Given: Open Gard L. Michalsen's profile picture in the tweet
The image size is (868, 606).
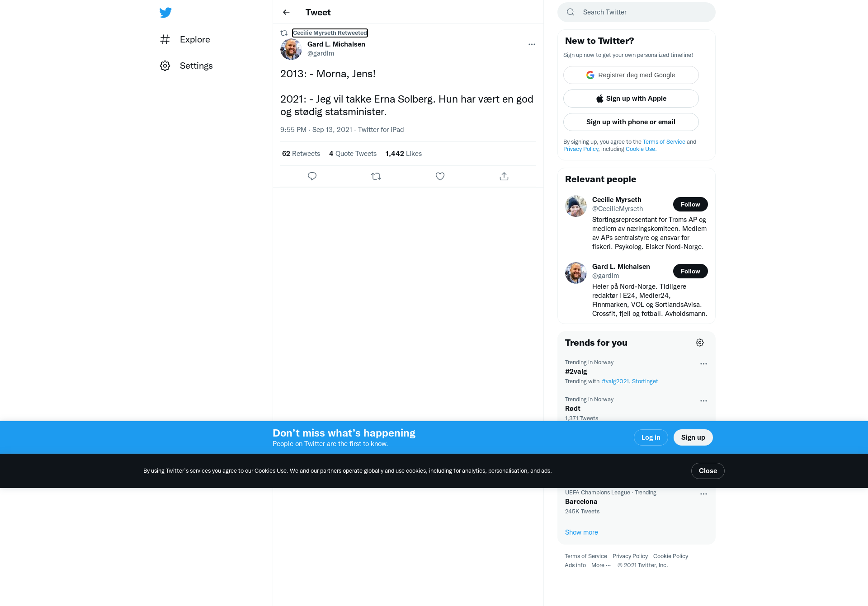Looking at the screenshot, I should [x=291, y=49].
